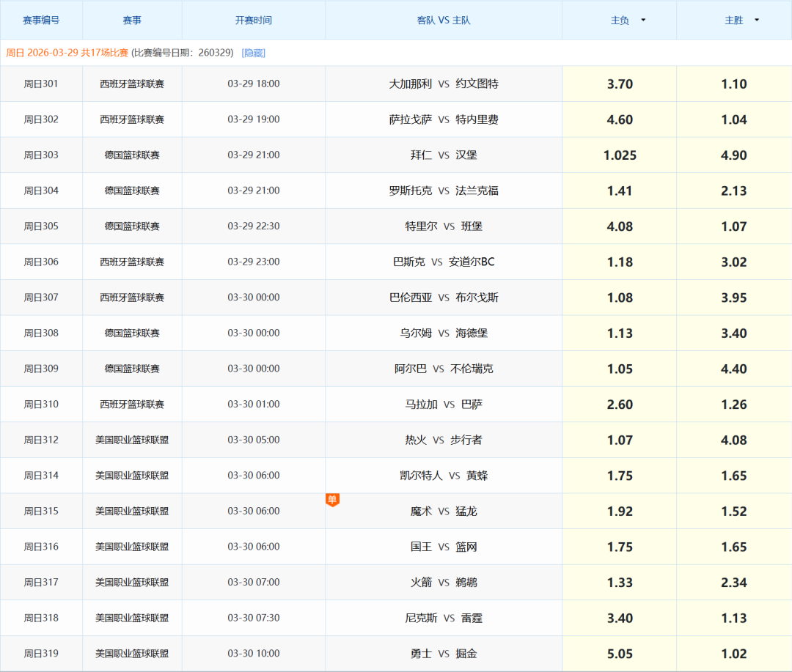This screenshot has width=792, height=672.
Task: Select 主负 odds 1.025 for 拜仁 vs 汉堡
Action: pyautogui.click(x=620, y=155)
